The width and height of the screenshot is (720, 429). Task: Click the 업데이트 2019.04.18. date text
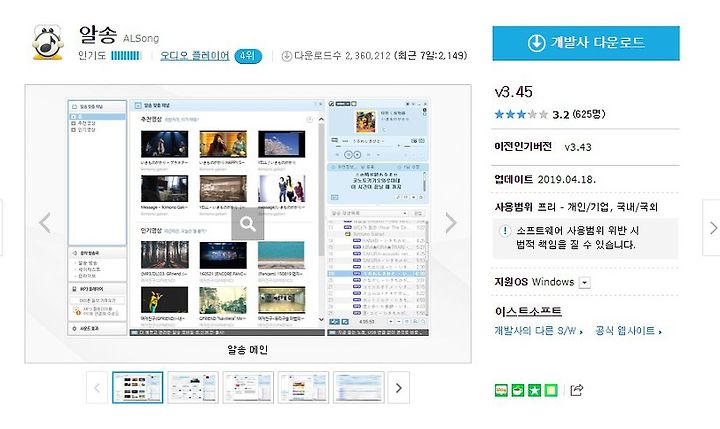click(545, 179)
